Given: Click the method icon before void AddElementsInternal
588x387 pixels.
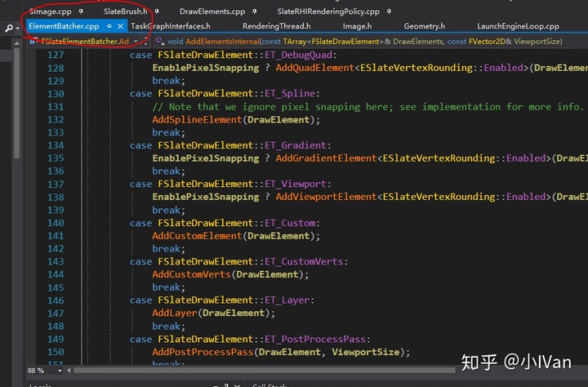Looking at the screenshot, I should click(x=159, y=41).
